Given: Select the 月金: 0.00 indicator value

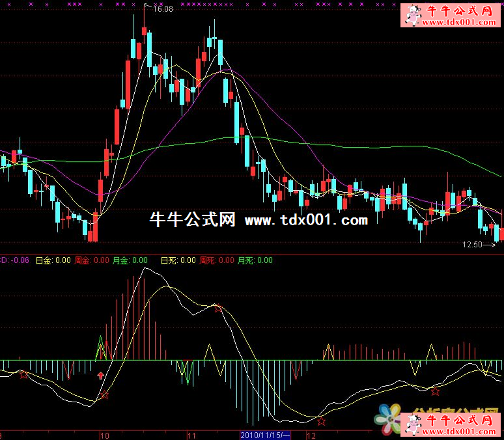Looking at the screenshot, I should (130, 260).
